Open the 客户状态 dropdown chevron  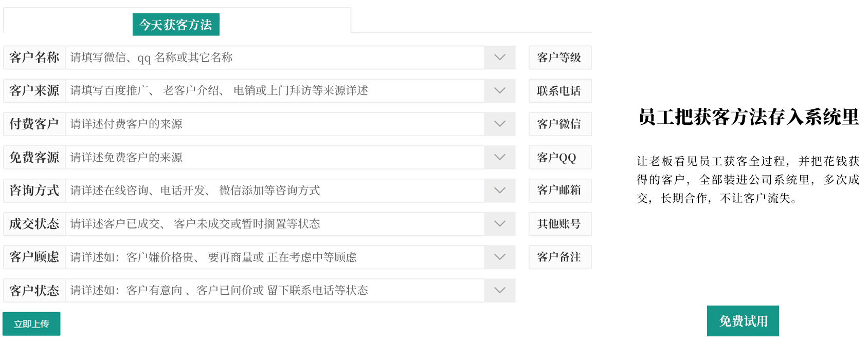(x=499, y=290)
